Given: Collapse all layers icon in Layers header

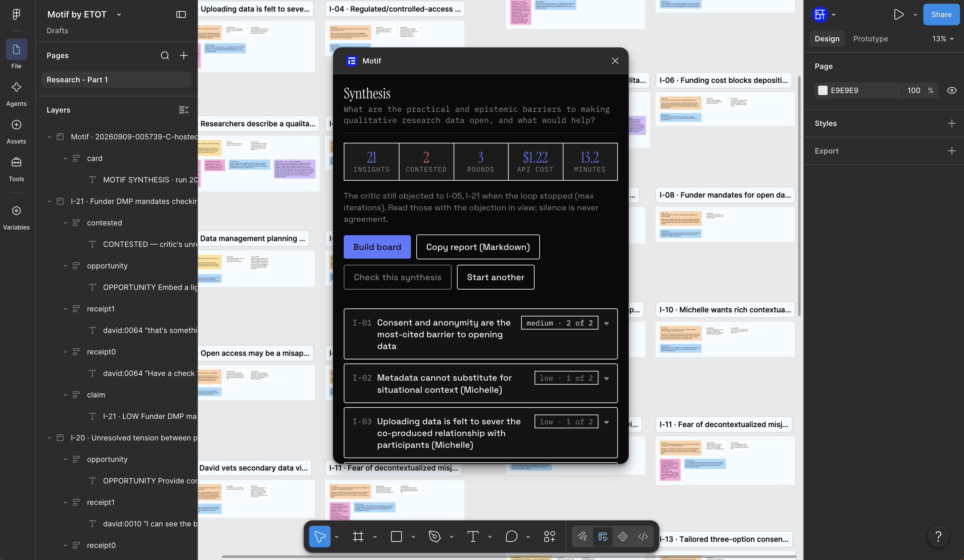Looking at the screenshot, I should coord(183,110).
